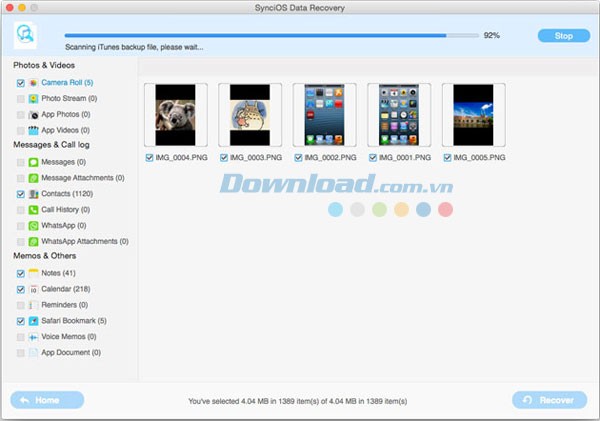The width and height of the screenshot is (600, 421).
Task: Deselect the IMG_0004.PNG checkbox
Action: tap(149, 158)
